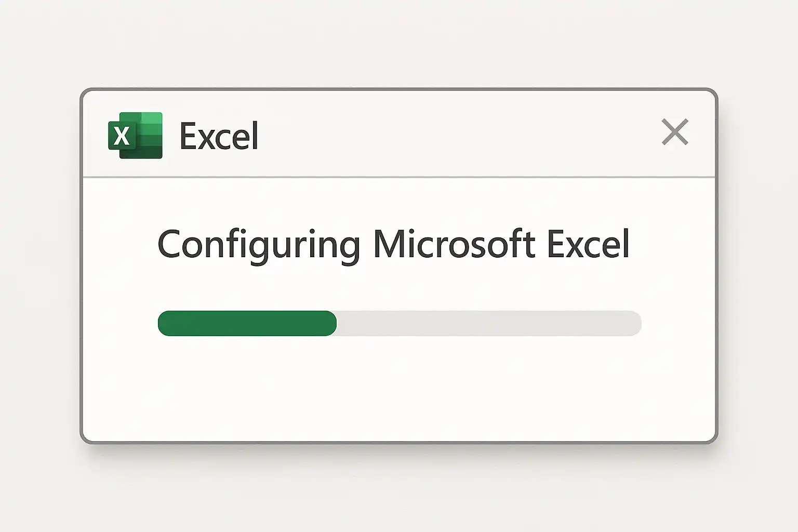
Task: Click the "Configuring Microsoft Excel" status message
Action: [x=393, y=244]
